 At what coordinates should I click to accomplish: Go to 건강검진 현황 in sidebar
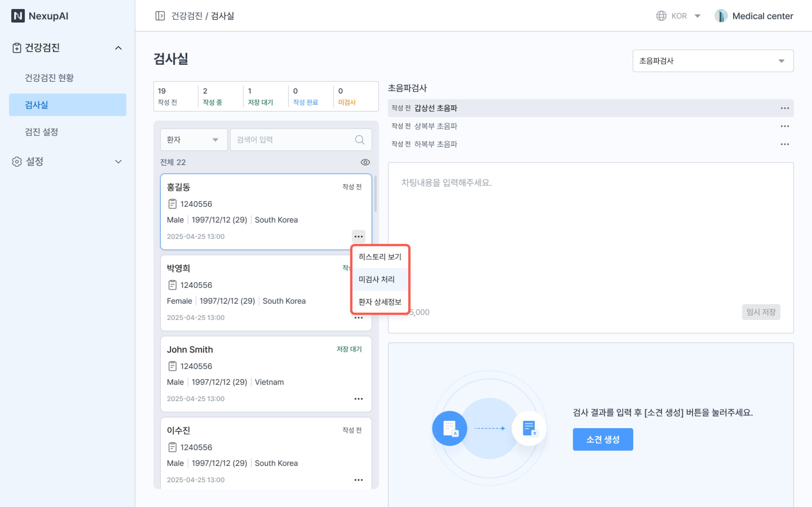click(49, 78)
